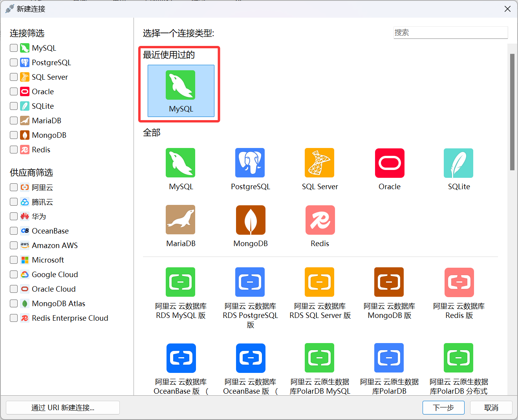The height and width of the screenshot is (420, 518).
Task: Choose the MariaDB seal icon
Action: click(x=181, y=220)
